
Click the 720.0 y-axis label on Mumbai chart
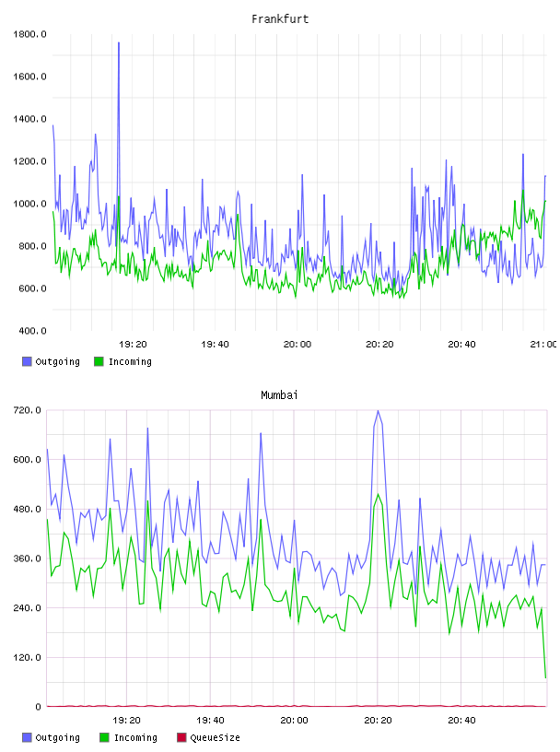point(28,410)
